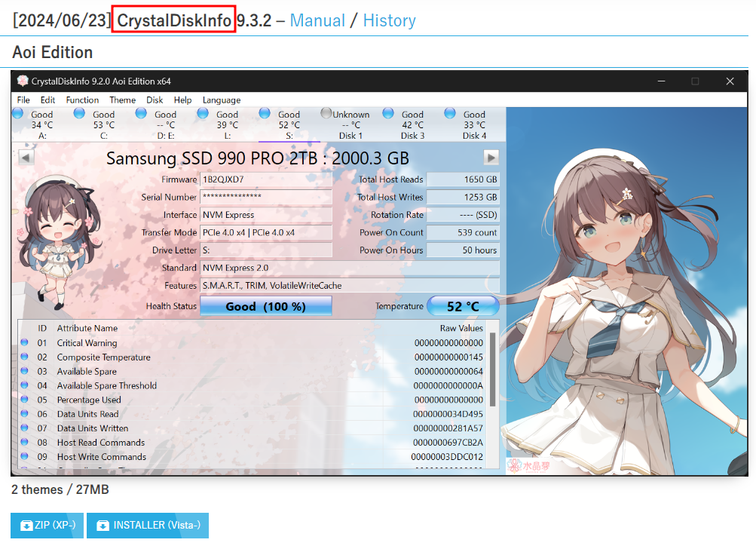Screen dimensions: 756x555
Task: Open the Theme menu
Action: (x=122, y=100)
